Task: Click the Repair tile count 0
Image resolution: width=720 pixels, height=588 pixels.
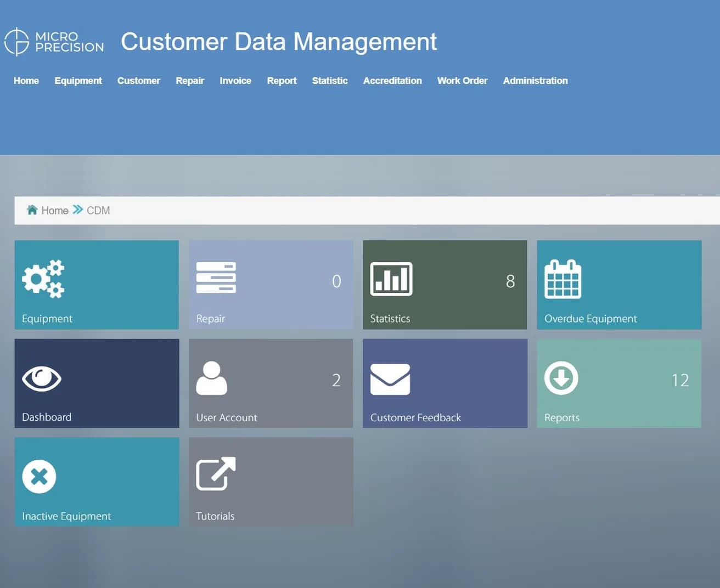Action: point(336,281)
